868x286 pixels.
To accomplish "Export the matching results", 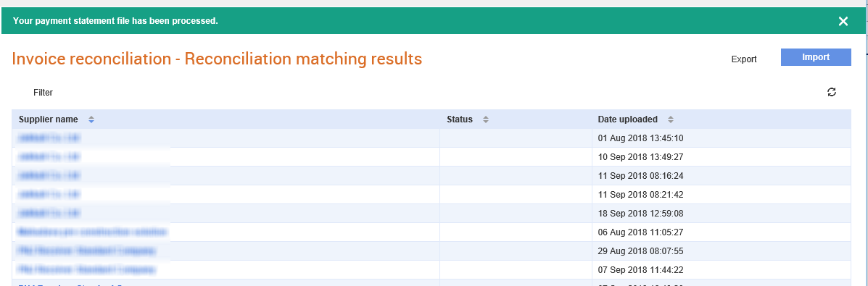I will pyautogui.click(x=744, y=59).
